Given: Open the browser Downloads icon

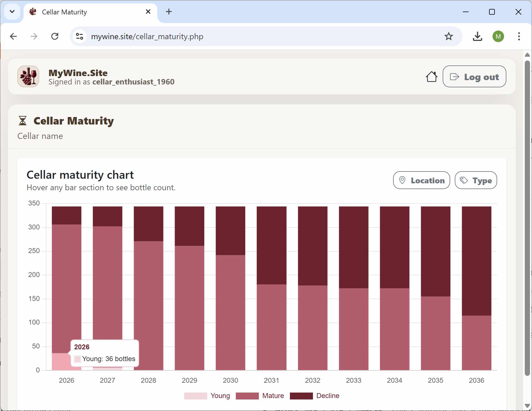Looking at the screenshot, I should pyautogui.click(x=478, y=36).
